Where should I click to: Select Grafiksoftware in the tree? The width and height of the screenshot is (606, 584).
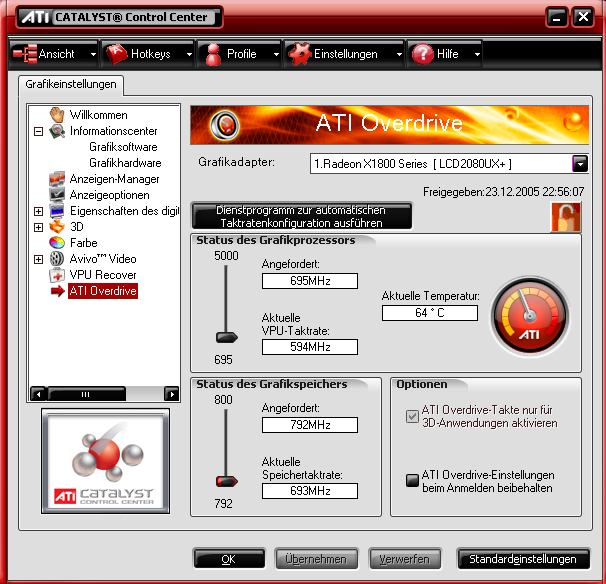[x=123, y=147]
